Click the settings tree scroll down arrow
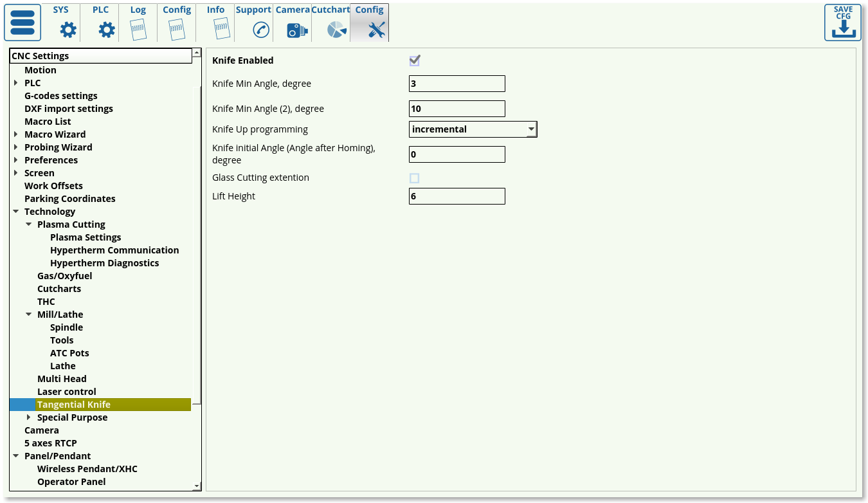This screenshot has height=503, width=868. pyautogui.click(x=197, y=486)
